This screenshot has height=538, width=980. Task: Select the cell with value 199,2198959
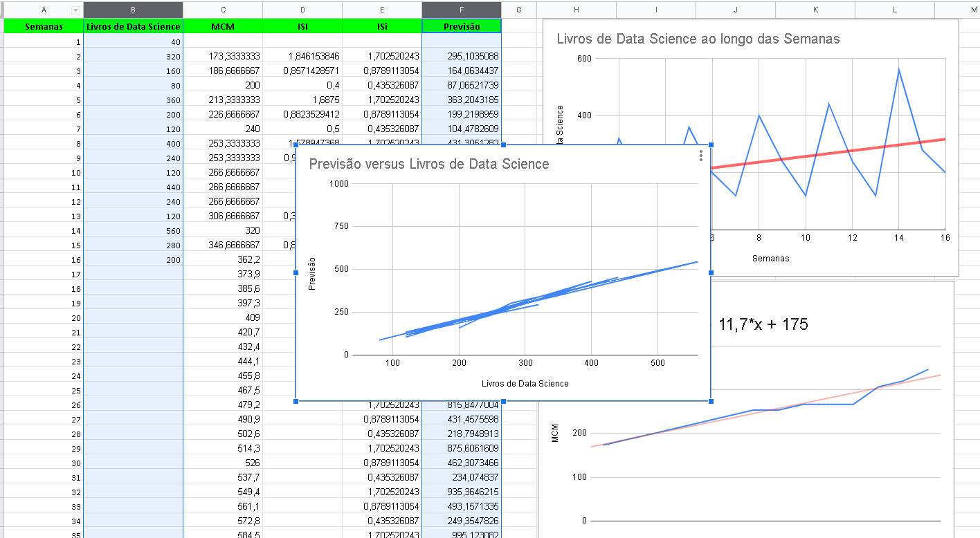point(462,114)
